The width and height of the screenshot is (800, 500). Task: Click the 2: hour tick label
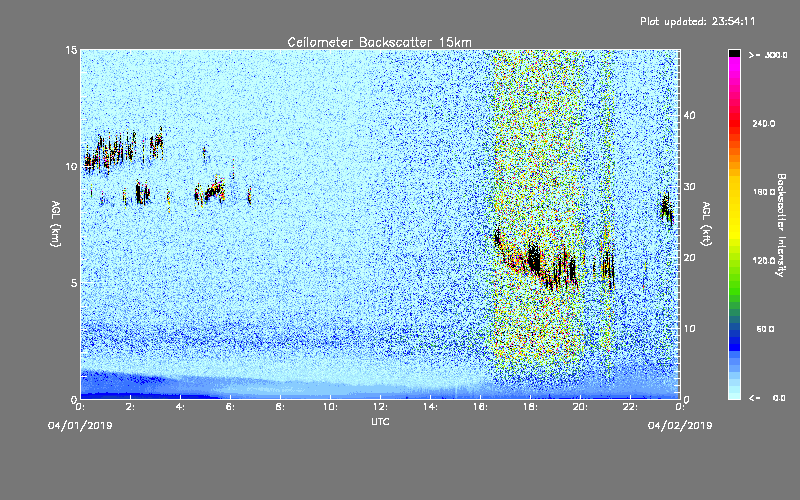pyautogui.click(x=130, y=407)
